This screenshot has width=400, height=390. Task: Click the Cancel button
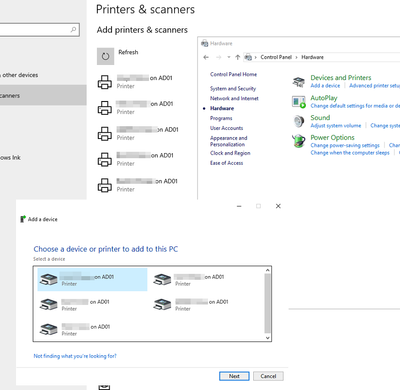pyautogui.click(x=268, y=376)
